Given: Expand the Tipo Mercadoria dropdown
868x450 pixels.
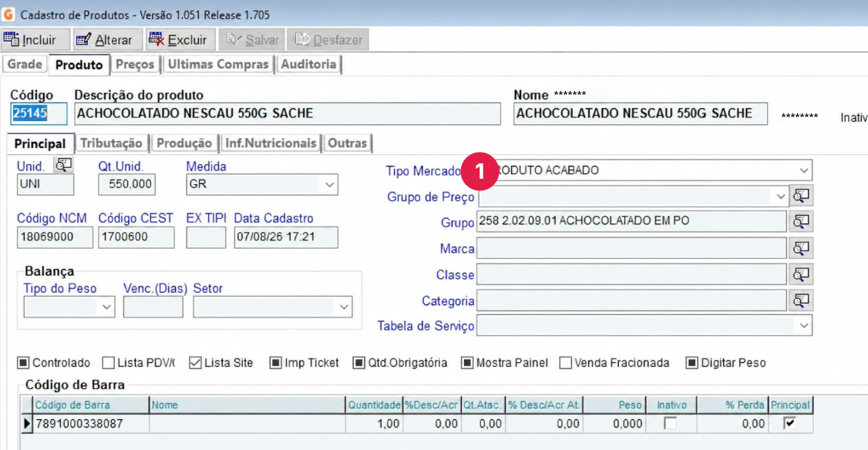Looking at the screenshot, I should click(x=804, y=170).
